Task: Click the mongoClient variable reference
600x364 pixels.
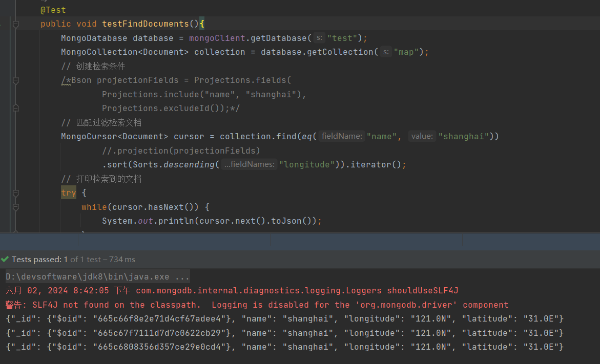Action: pyautogui.click(x=217, y=38)
